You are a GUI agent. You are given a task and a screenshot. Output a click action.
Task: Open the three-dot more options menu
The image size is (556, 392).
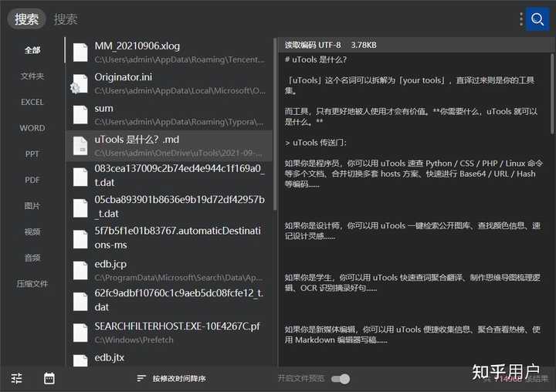coord(521,19)
